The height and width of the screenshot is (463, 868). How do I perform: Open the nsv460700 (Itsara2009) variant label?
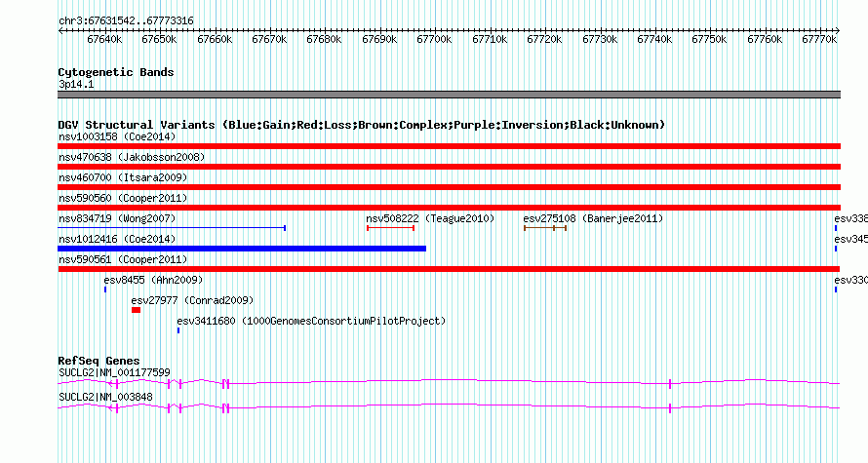coord(123,177)
